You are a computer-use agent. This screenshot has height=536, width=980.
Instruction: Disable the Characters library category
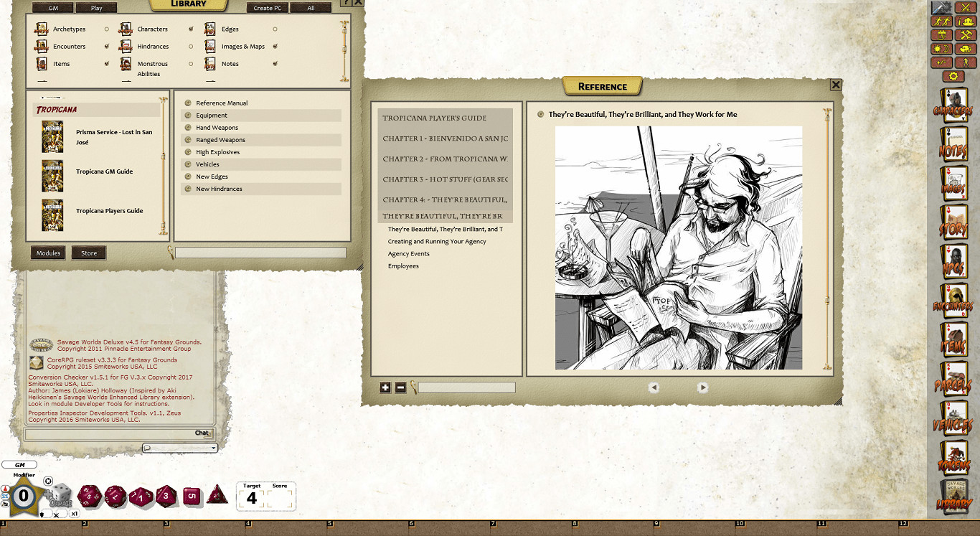[x=191, y=29]
